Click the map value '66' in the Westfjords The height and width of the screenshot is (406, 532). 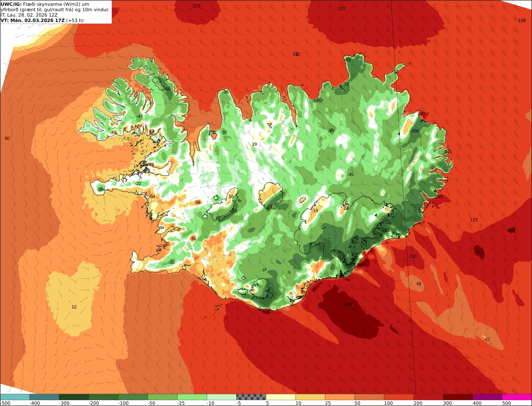[x=168, y=89]
